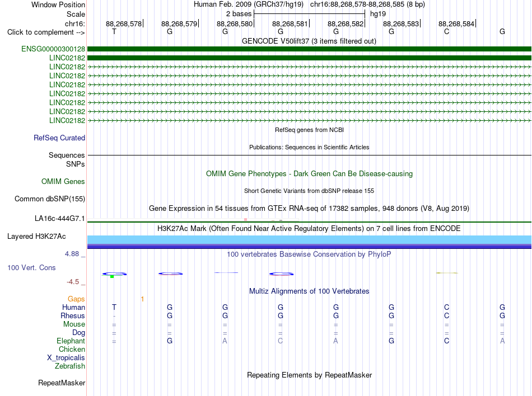Click 'Publications: Sequences in Scientific Articles' title
Screen dimensions: 532x396
pos(309,147)
